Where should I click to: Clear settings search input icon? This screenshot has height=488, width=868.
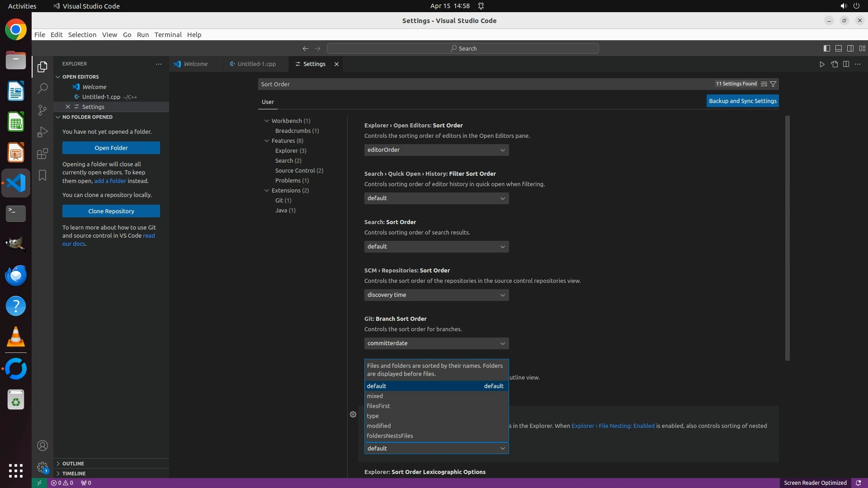coord(764,84)
